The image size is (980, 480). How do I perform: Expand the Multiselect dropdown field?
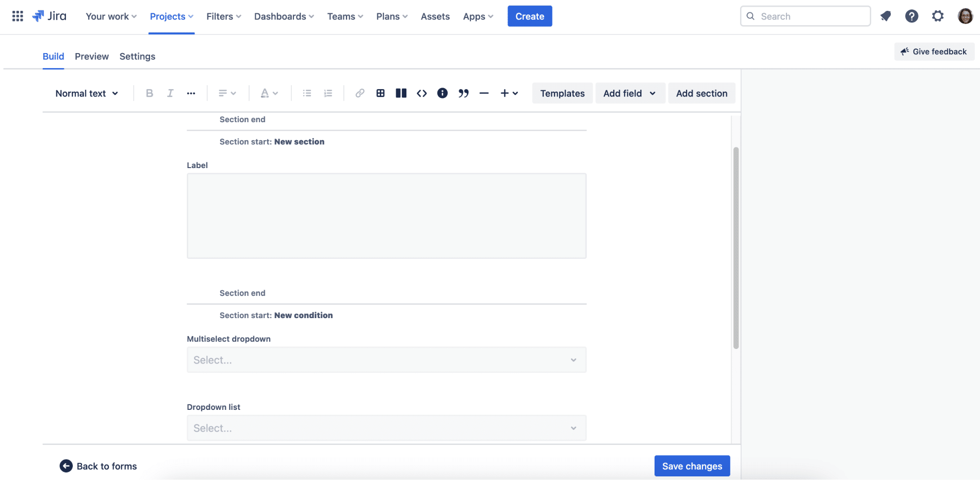(x=386, y=360)
